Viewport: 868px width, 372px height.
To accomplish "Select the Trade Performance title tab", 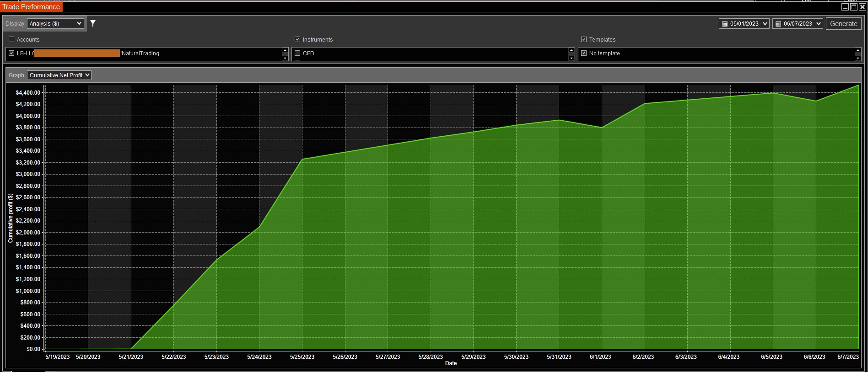I will (x=31, y=7).
